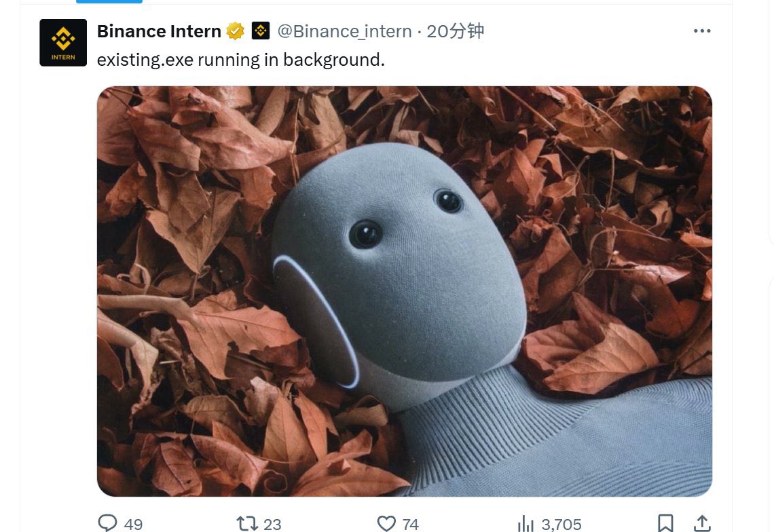Click the "Binance Intern" display name
Viewport: 774px width, 532px height.
coord(159,31)
